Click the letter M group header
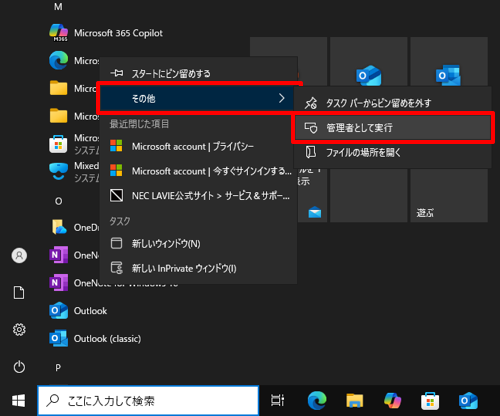Image resolution: width=500 pixels, height=416 pixels. click(x=58, y=7)
